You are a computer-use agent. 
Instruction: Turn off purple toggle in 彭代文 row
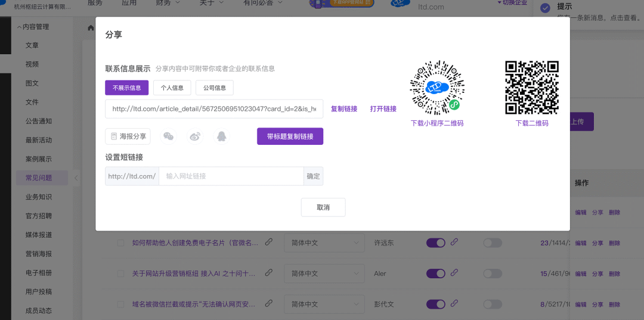(436, 305)
